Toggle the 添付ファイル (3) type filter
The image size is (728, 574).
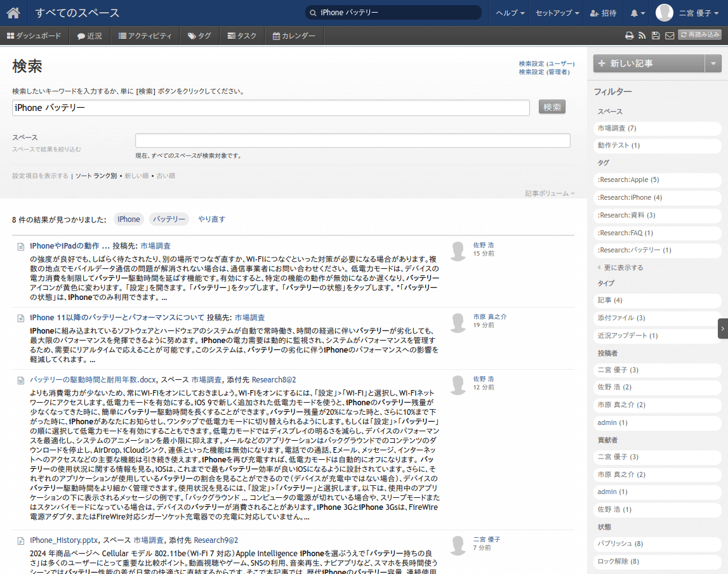point(657,318)
